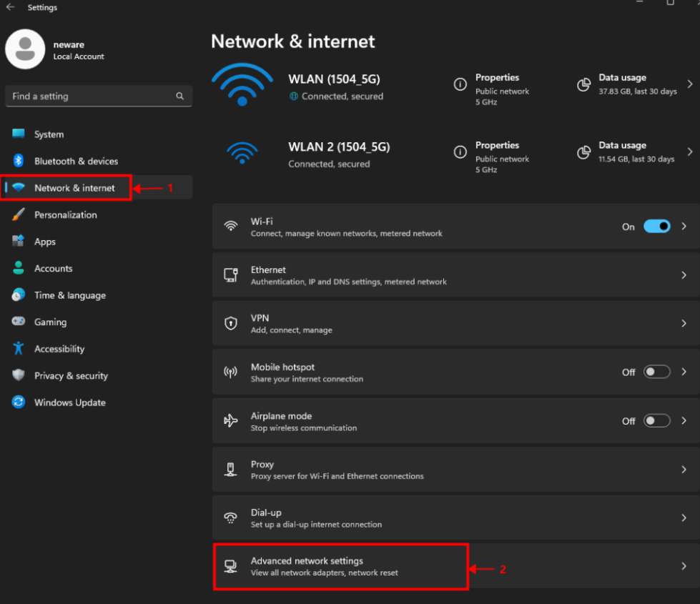Turn off the Wi-Fi toggle
700x604 pixels.
coord(656,227)
